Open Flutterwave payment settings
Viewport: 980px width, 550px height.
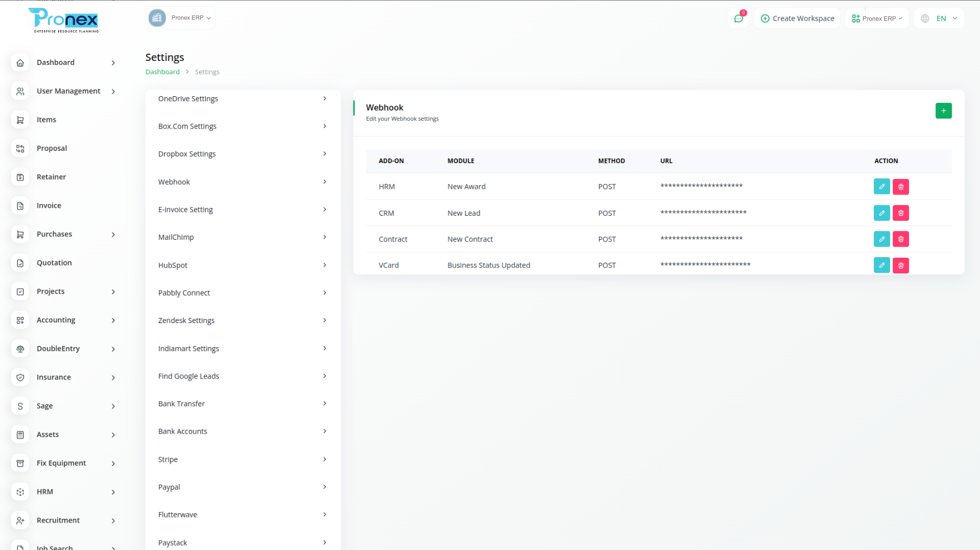click(x=243, y=515)
